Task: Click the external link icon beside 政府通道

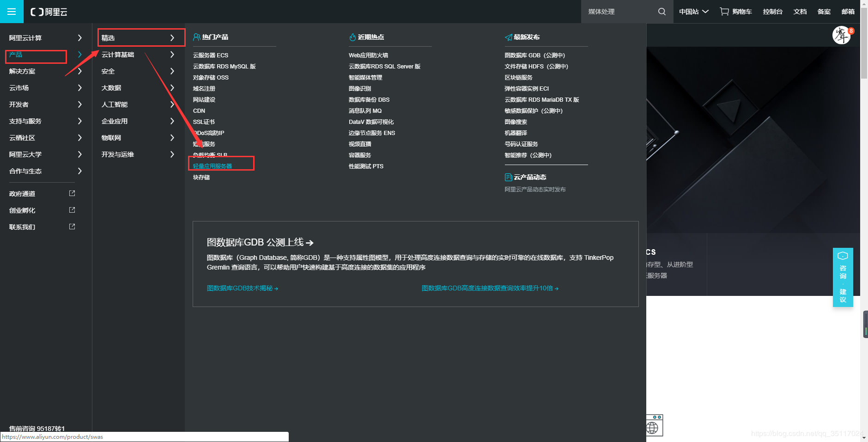Action: pos(72,193)
